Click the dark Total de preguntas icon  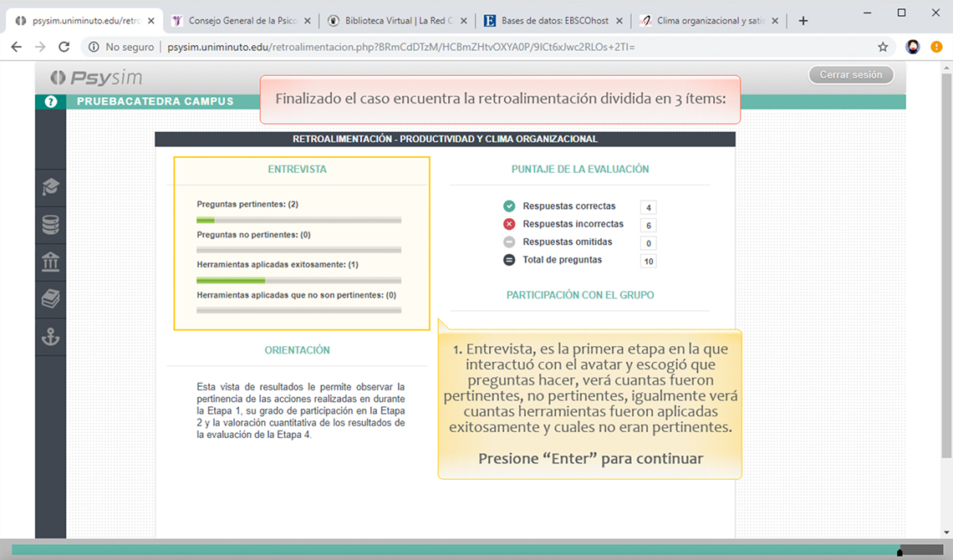(509, 260)
